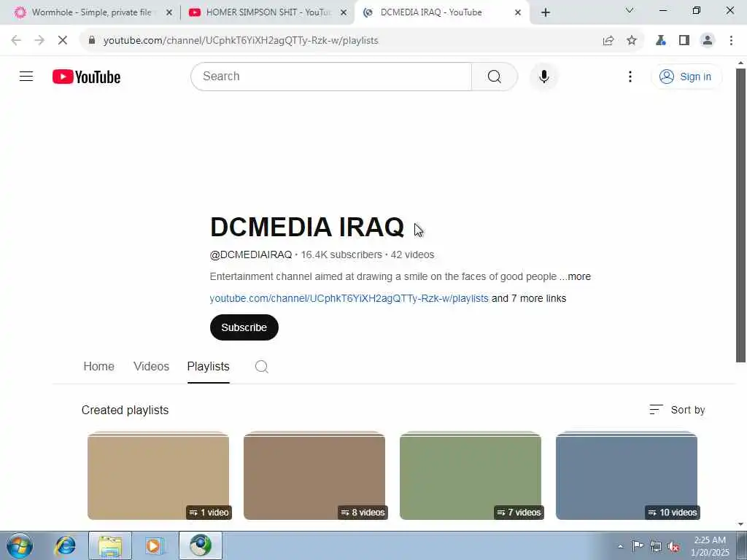This screenshot has height=560, width=747.
Task: Click the page vertical scrollbar
Action: pyautogui.click(x=740, y=215)
